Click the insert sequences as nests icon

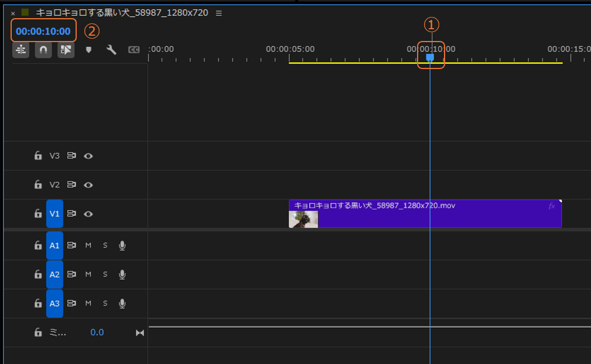[x=21, y=50]
